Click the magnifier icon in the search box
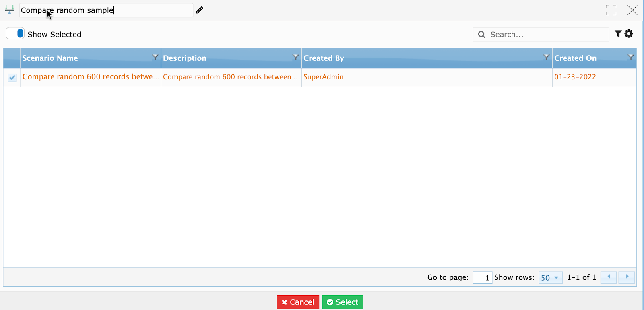The image size is (644, 310). click(x=481, y=35)
